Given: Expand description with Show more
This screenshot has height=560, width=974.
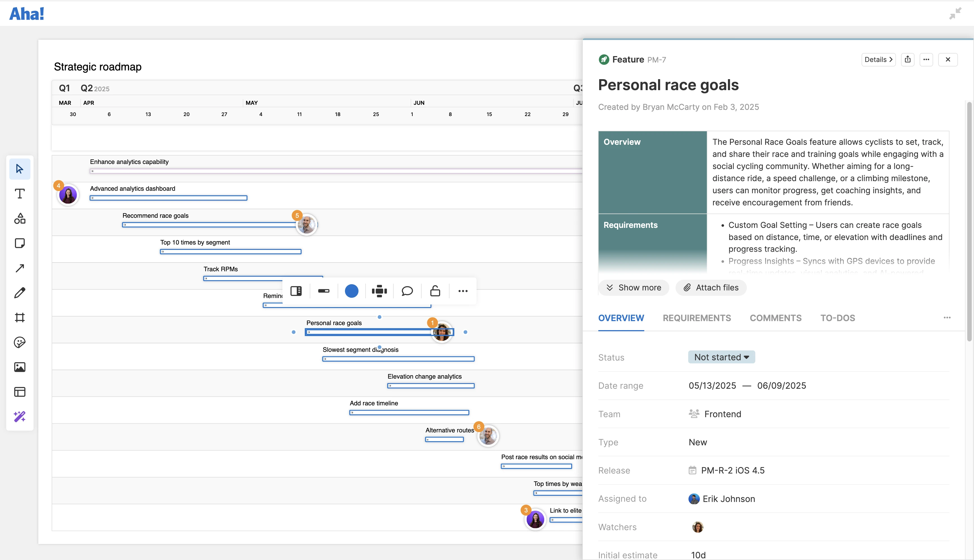Looking at the screenshot, I should pyautogui.click(x=634, y=288).
